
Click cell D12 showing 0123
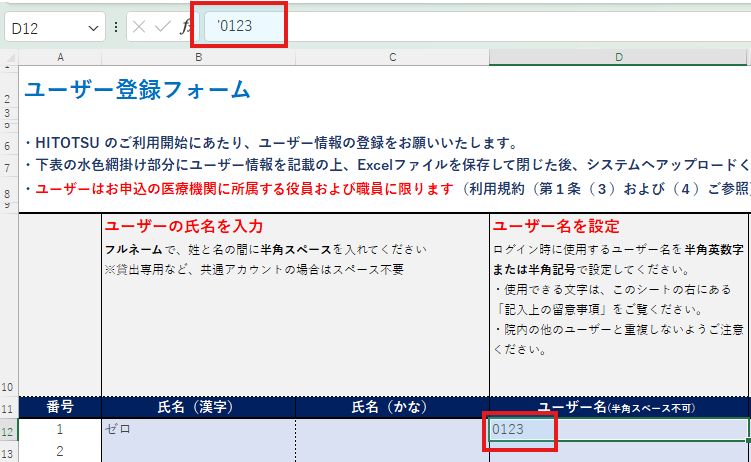coord(619,429)
